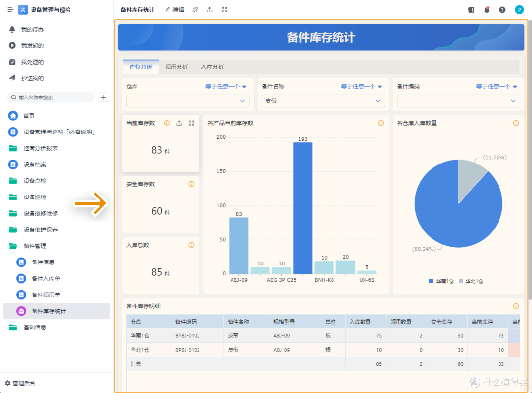Sort by 入库数量 column header

[366, 322]
